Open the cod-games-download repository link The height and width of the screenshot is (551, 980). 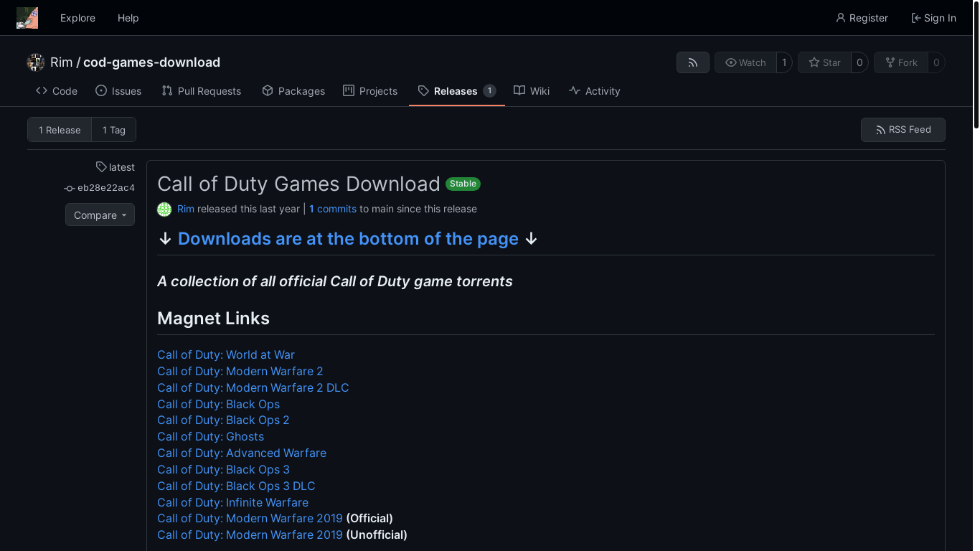pyautogui.click(x=151, y=62)
